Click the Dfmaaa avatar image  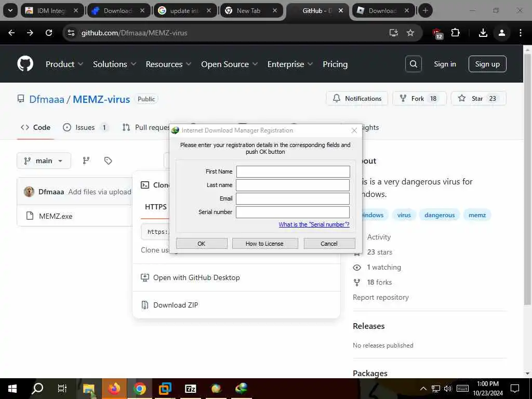pyautogui.click(x=29, y=192)
